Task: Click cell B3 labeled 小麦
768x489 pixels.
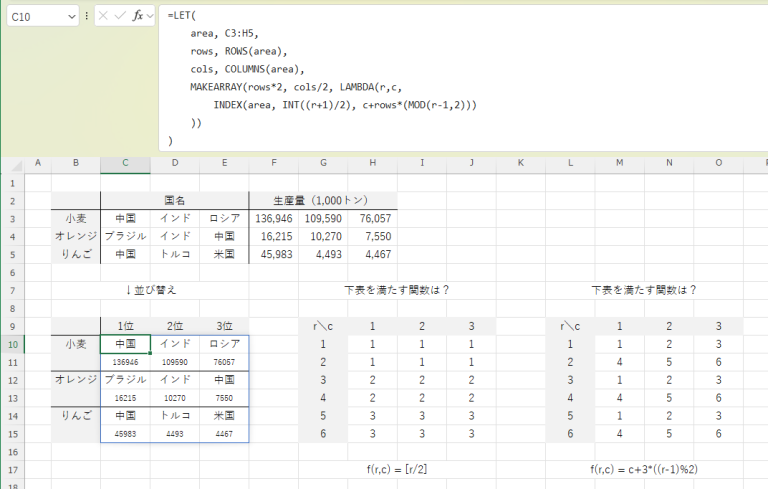Action: 76,219
